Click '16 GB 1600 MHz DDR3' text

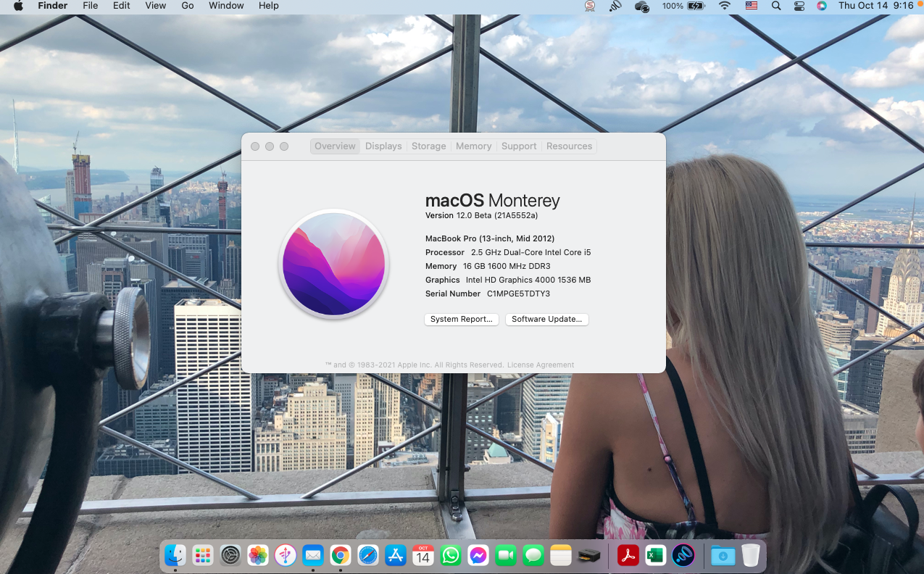pos(507,266)
